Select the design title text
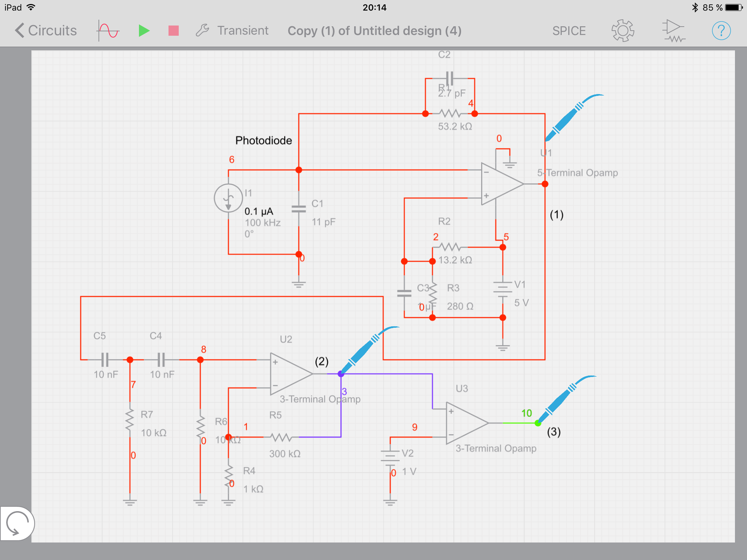The image size is (747, 560). pos(375,31)
